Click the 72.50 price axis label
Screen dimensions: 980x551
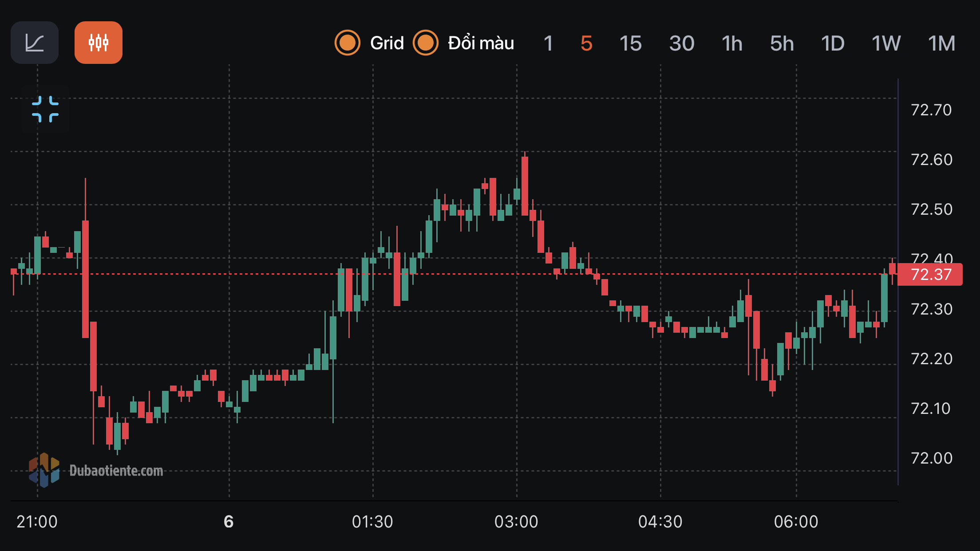point(931,209)
